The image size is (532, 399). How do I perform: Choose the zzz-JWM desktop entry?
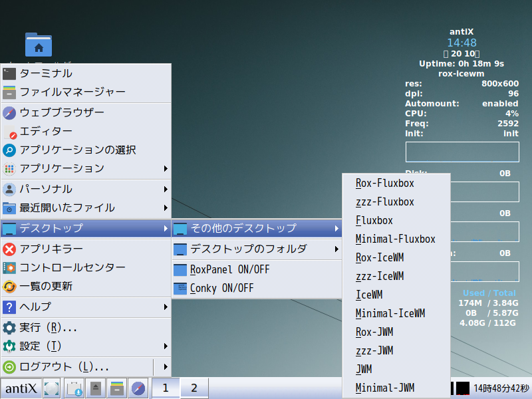[x=396, y=351]
